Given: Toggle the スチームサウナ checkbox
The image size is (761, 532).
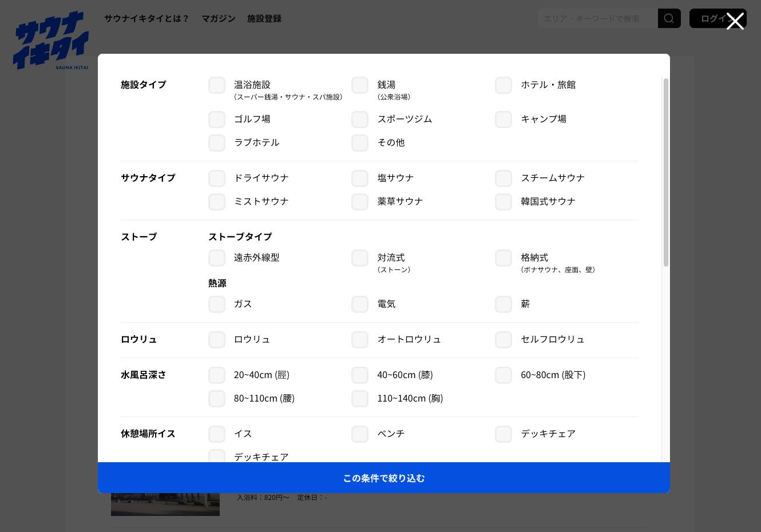Looking at the screenshot, I should coord(504,178).
